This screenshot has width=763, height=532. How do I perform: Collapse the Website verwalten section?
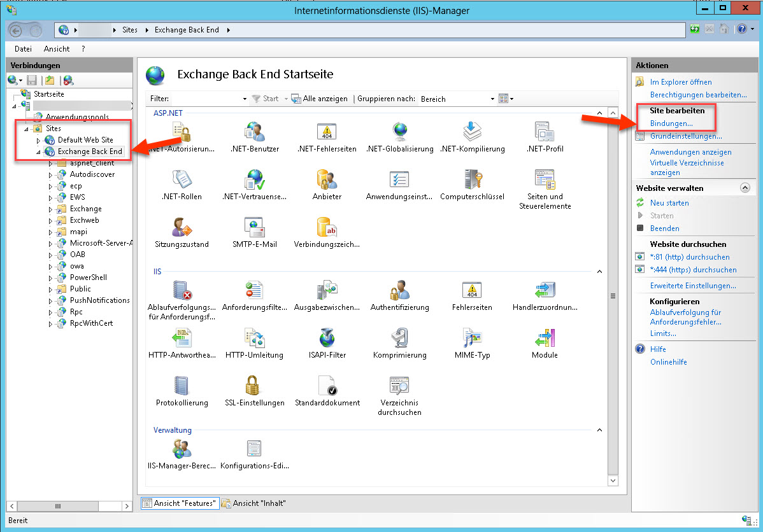[x=745, y=188]
